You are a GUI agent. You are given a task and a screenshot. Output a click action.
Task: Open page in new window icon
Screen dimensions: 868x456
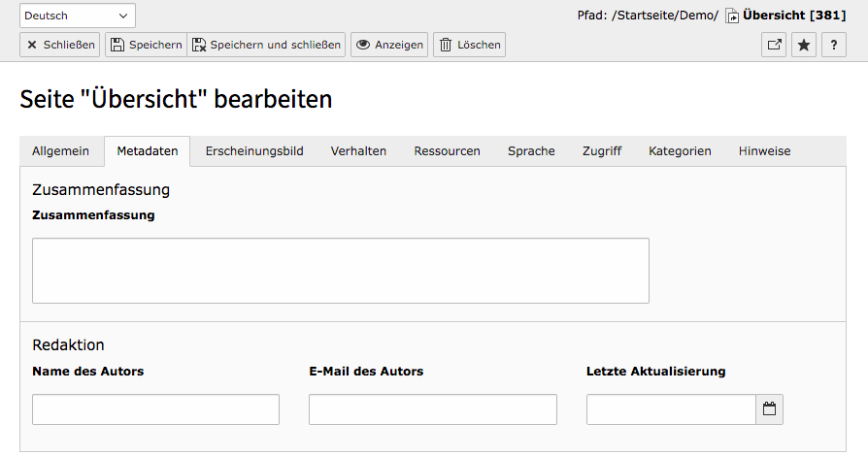click(x=774, y=45)
